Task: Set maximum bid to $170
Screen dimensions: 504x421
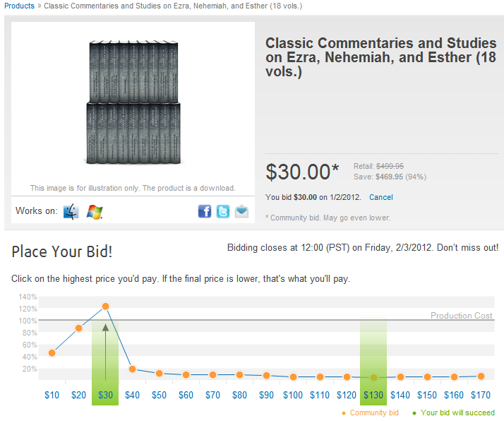Action: (481, 395)
